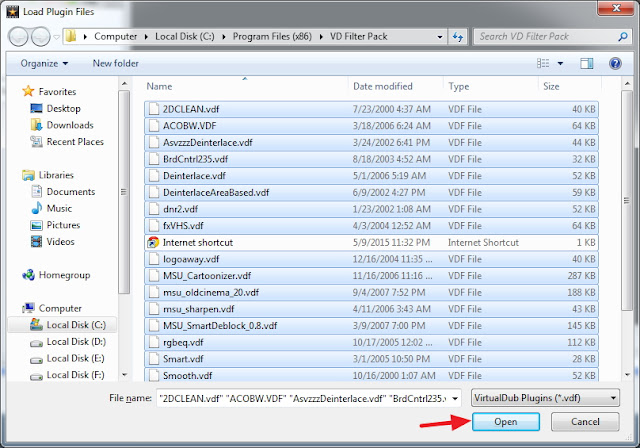Toggle the preview pane icon
The height and width of the screenshot is (448, 640).
[x=587, y=63]
